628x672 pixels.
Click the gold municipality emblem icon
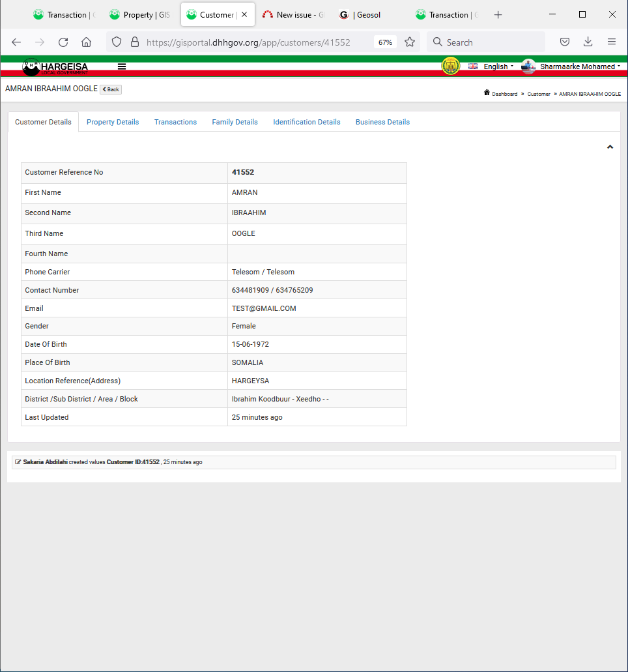[451, 66]
